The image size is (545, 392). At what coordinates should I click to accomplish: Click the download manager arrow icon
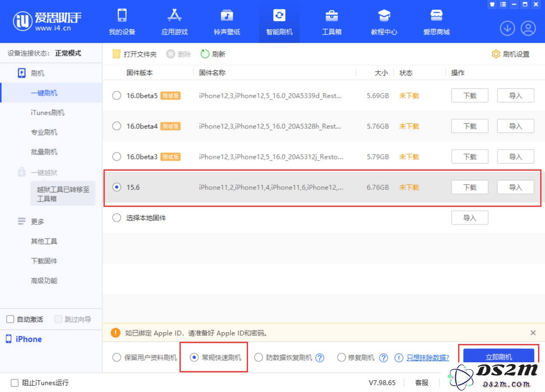pos(507,29)
